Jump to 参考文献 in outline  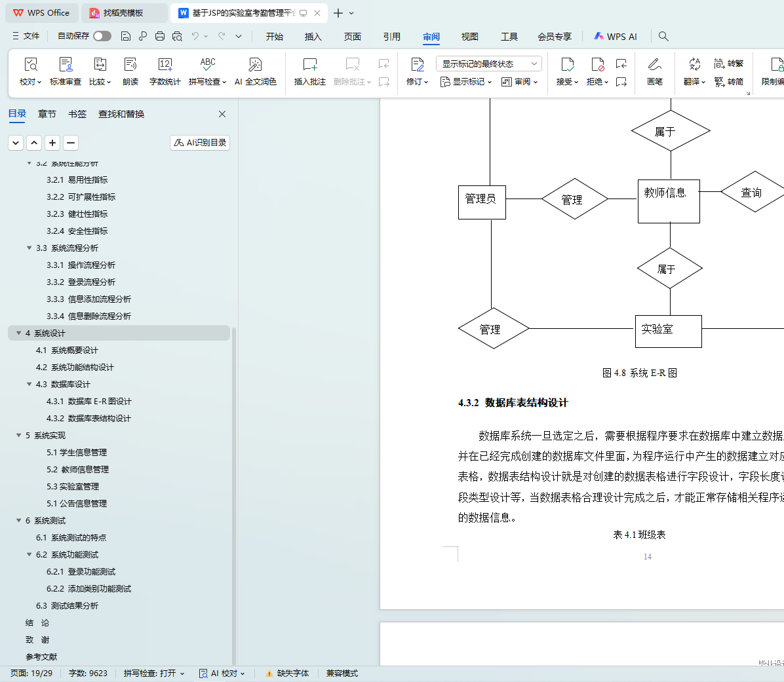point(41,656)
